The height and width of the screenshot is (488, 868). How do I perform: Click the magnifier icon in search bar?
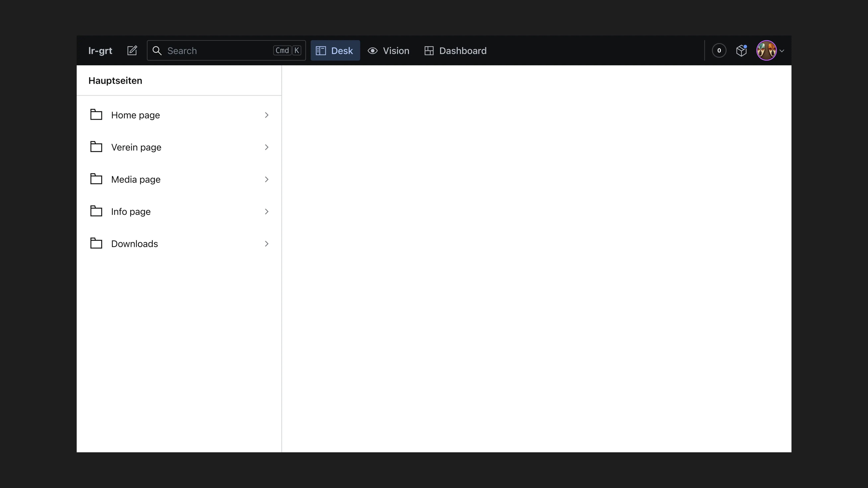157,51
